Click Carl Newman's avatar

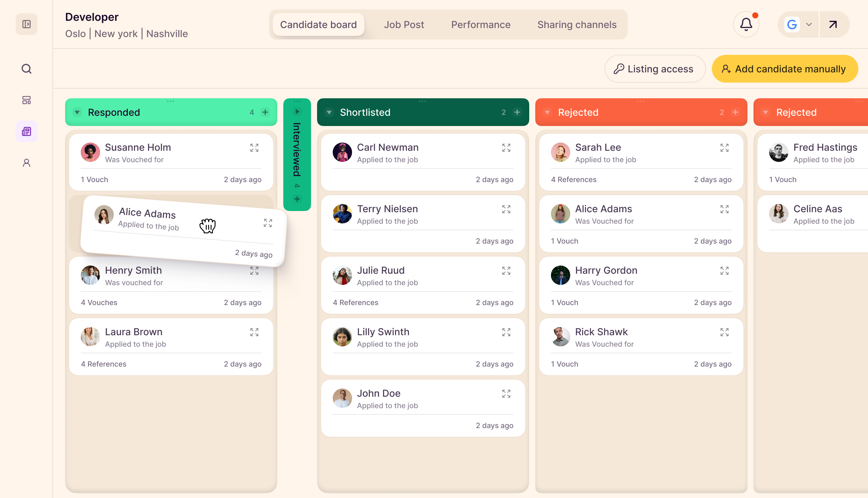point(342,152)
